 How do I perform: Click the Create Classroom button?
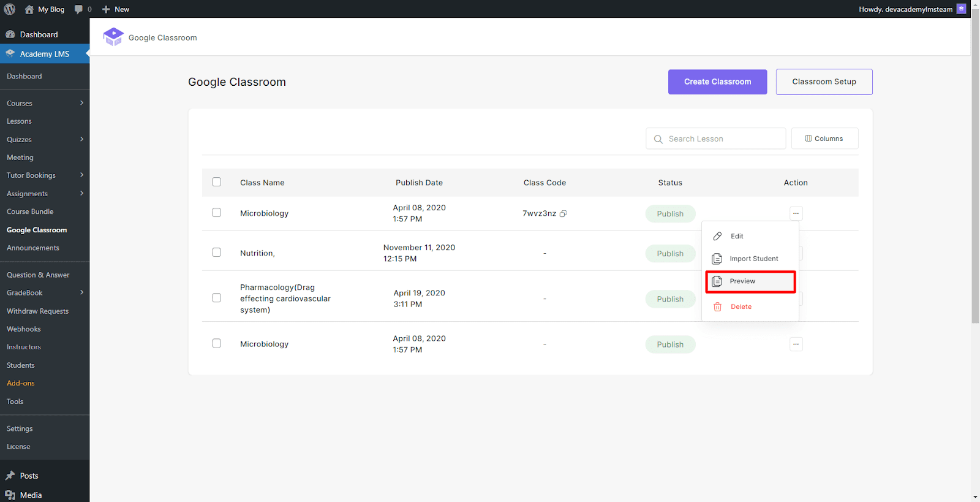717,82
